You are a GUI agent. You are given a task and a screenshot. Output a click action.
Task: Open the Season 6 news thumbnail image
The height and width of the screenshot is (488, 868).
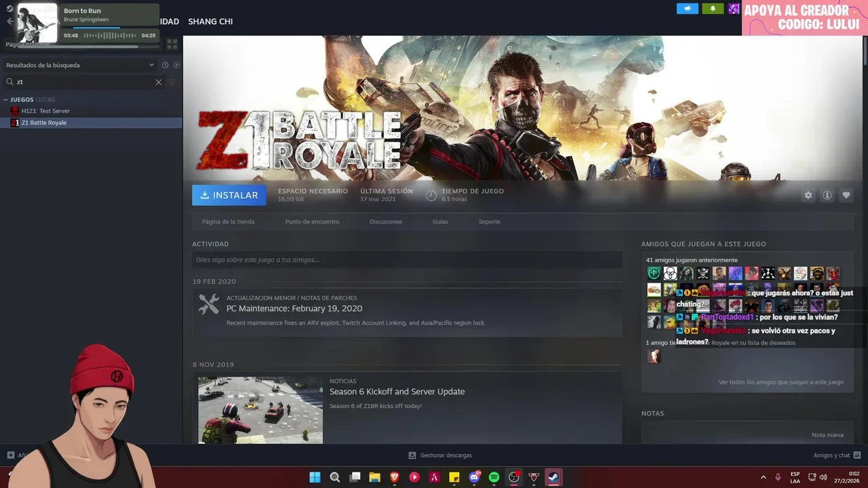coord(260,410)
